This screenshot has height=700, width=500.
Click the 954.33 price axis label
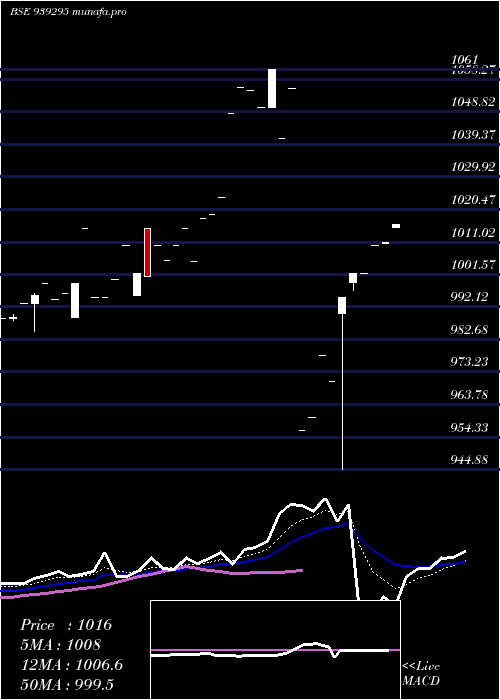(469, 428)
